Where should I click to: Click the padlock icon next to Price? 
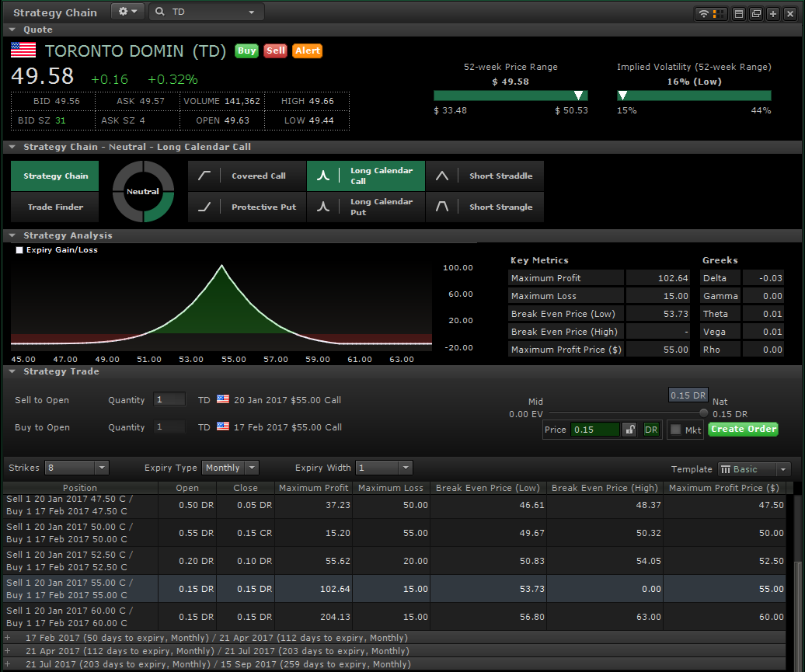[x=629, y=429]
